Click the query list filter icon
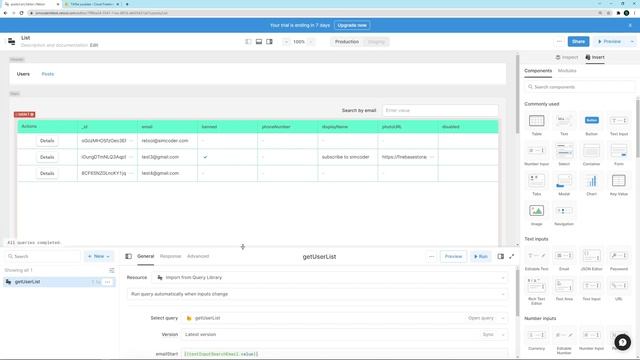 [x=111, y=270]
